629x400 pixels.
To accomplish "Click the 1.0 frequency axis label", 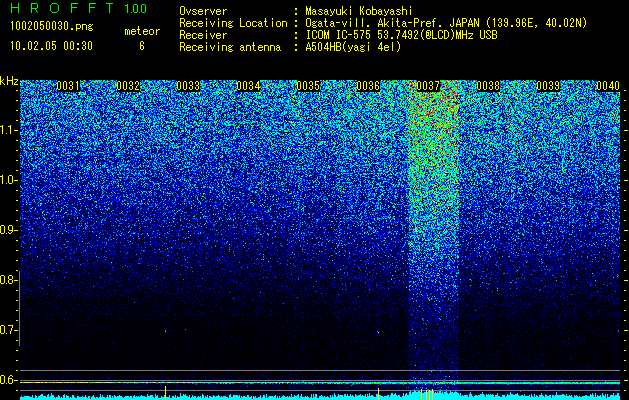I will 6,180.
